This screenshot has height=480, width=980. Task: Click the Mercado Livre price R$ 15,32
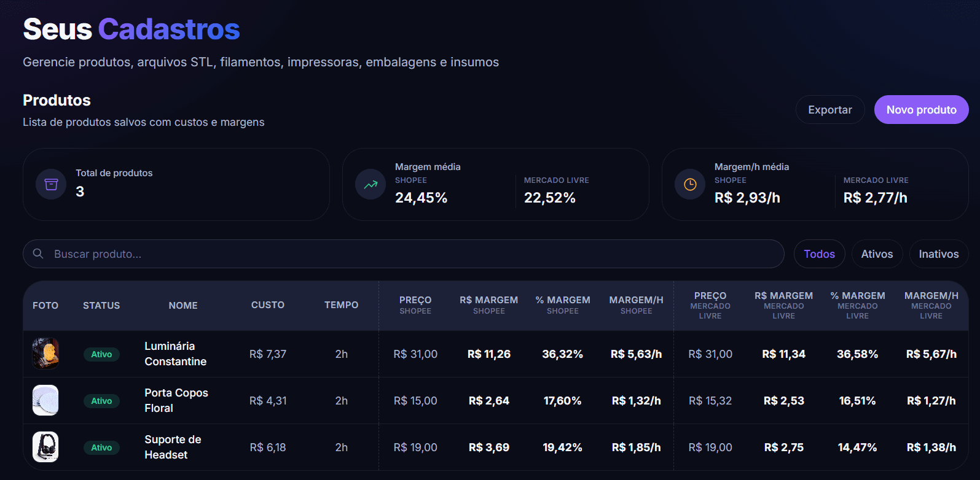coord(710,401)
